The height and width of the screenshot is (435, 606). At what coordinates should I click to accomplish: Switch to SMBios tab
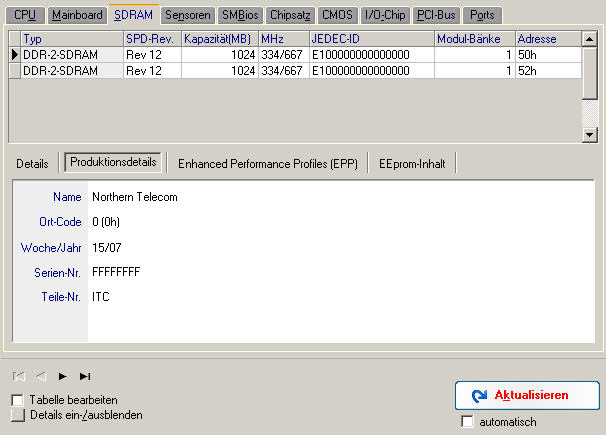click(x=240, y=15)
